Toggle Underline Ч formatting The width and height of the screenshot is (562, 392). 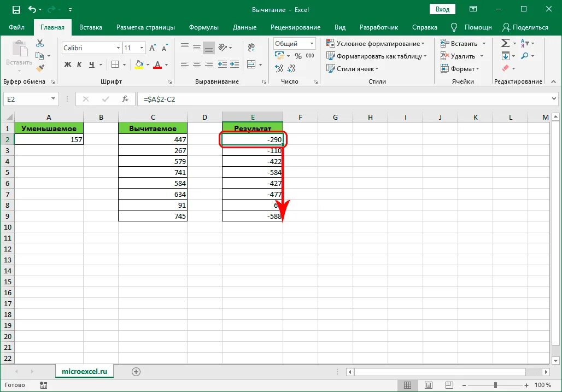pyautogui.click(x=92, y=65)
